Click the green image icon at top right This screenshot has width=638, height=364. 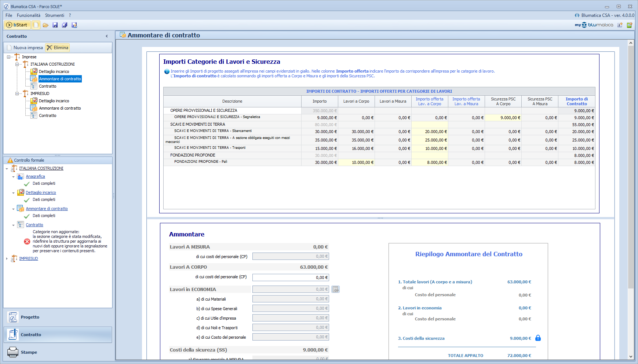pyautogui.click(x=630, y=25)
